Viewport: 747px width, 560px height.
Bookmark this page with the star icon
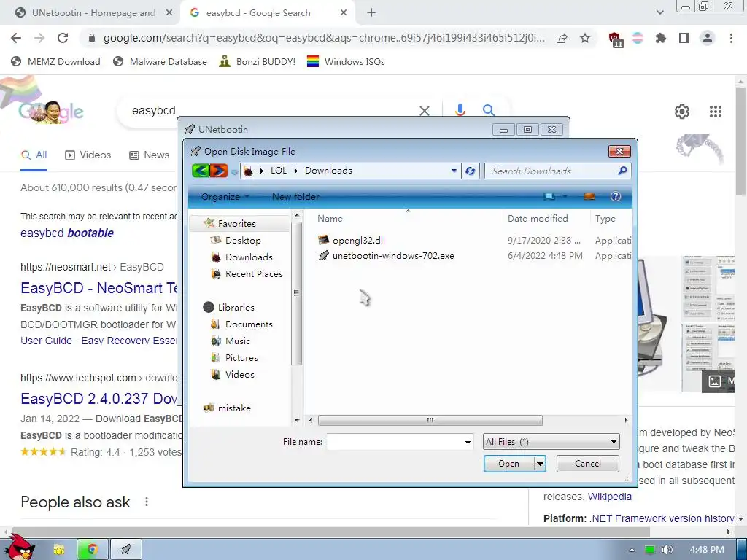[585, 38]
